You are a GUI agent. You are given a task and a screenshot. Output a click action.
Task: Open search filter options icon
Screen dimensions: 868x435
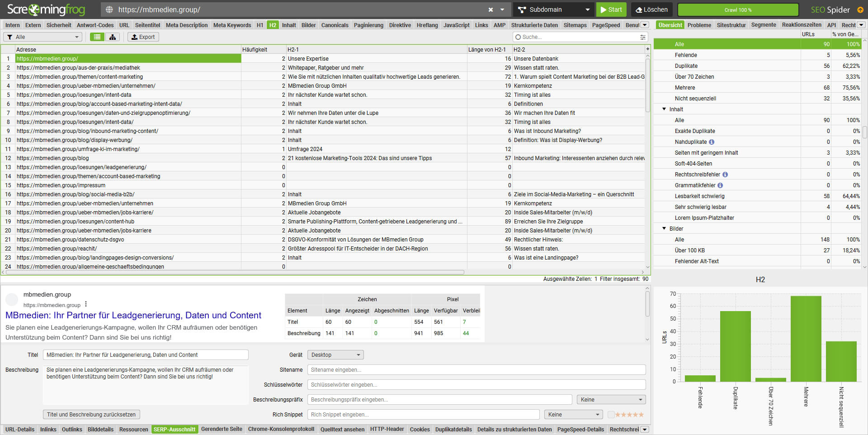(x=642, y=37)
